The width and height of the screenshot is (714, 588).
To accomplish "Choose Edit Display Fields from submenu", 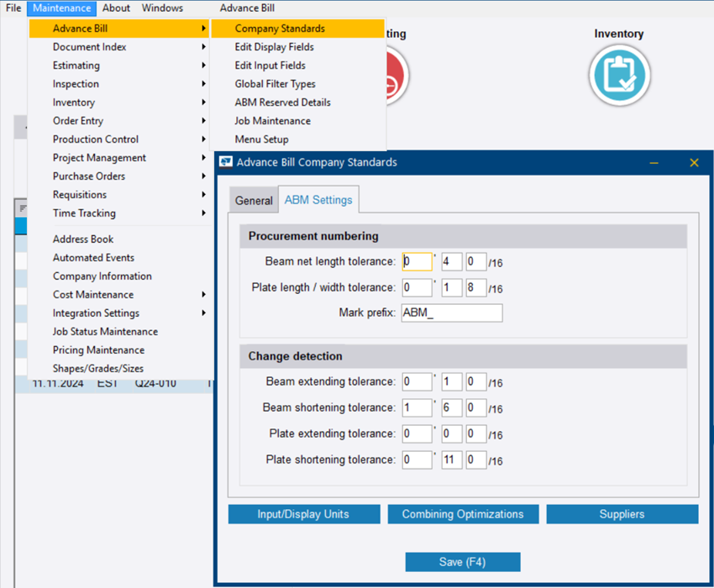I will (x=298, y=47).
